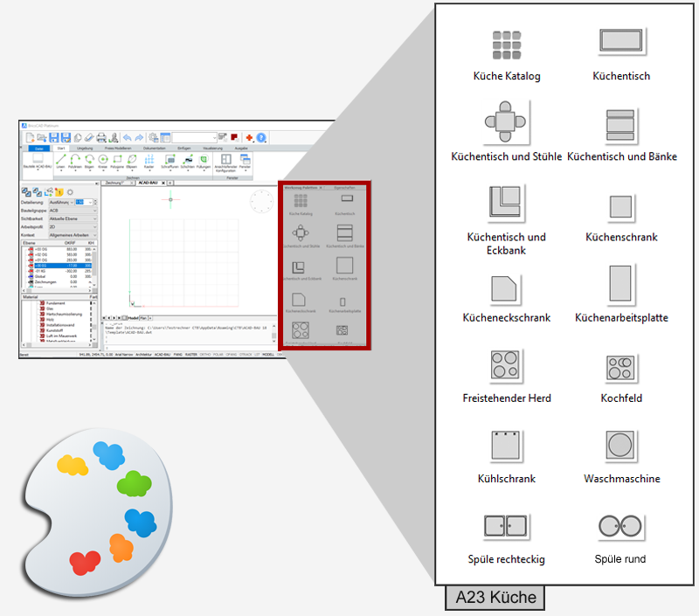Switch to the Umgebung ribbon tab
The height and width of the screenshot is (616, 699).
85,149
